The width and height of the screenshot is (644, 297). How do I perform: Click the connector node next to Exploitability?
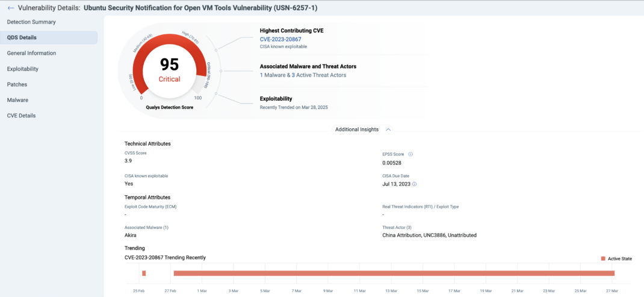[217, 94]
